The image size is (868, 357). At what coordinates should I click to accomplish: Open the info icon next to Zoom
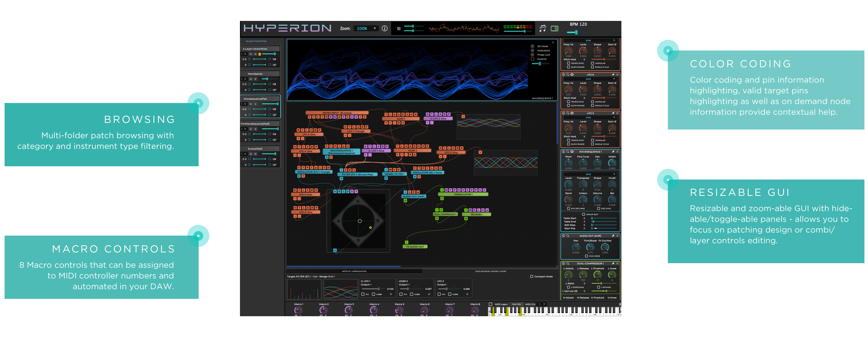click(384, 28)
